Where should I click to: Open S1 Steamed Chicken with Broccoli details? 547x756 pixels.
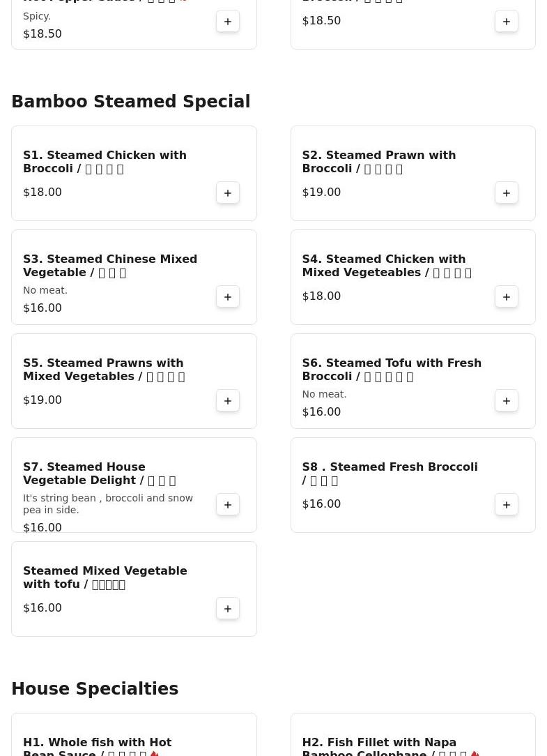click(x=134, y=174)
